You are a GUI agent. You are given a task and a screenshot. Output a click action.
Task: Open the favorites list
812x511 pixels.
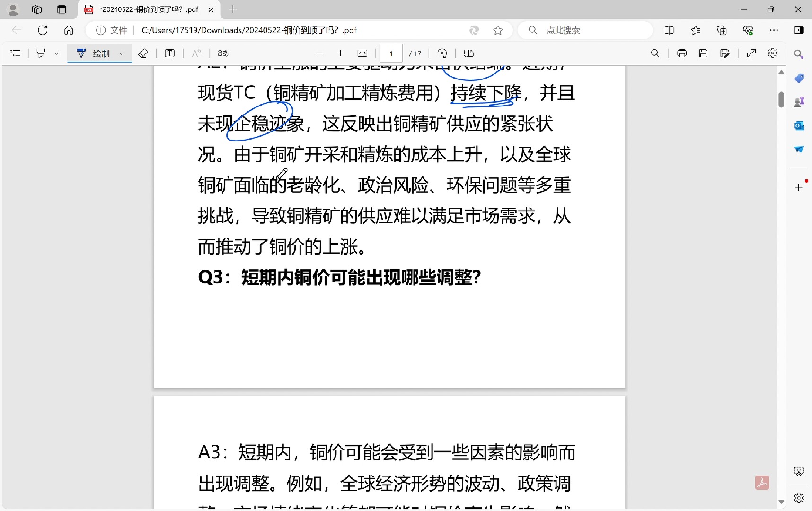[696, 30]
